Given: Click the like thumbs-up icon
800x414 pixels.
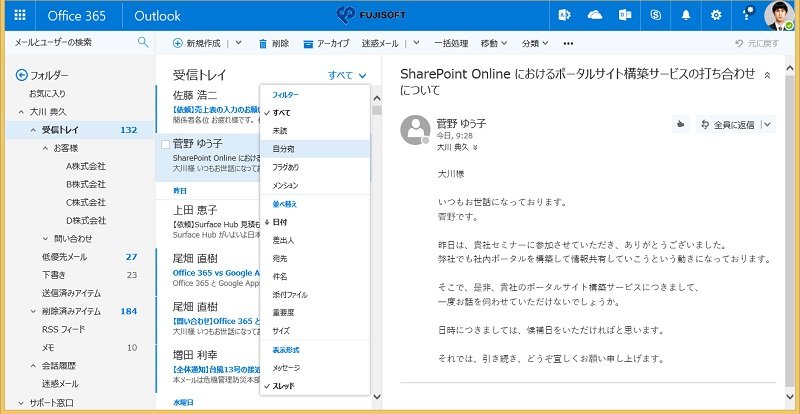Looking at the screenshot, I should [x=681, y=124].
